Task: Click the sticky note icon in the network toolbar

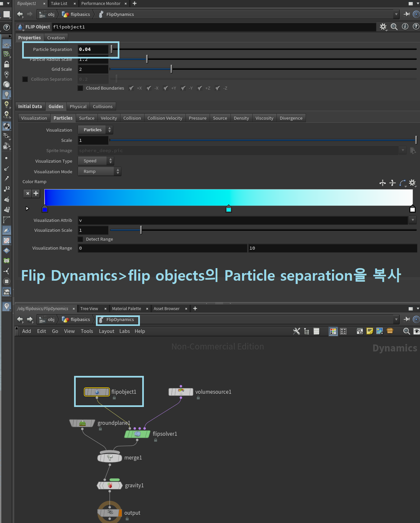Action: point(370,331)
